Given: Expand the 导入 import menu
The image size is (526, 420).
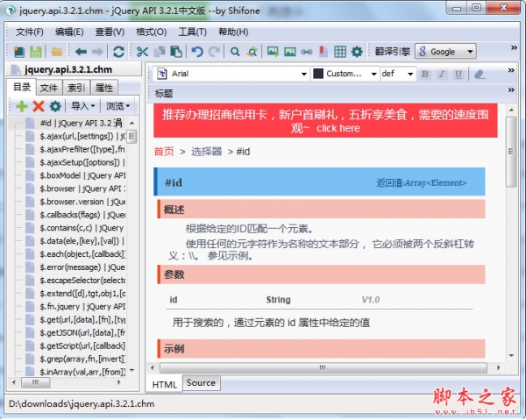Looking at the screenshot, I should 83,106.
